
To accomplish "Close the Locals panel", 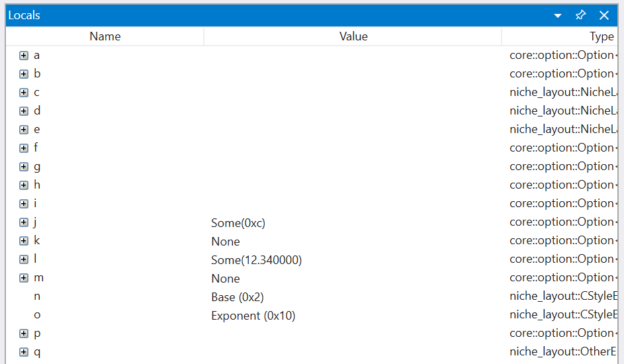I will click(x=604, y=15).
